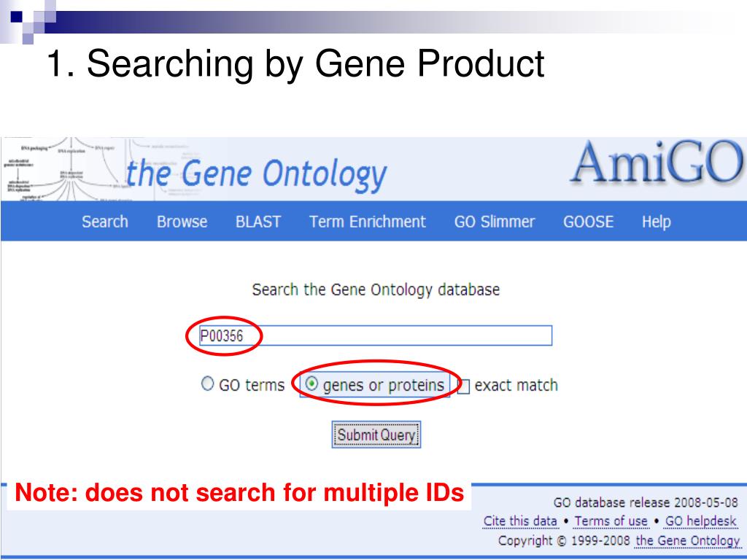Click the AmiGO logo
This screenshot has height=560, width=747.
[x=657, y=163]
